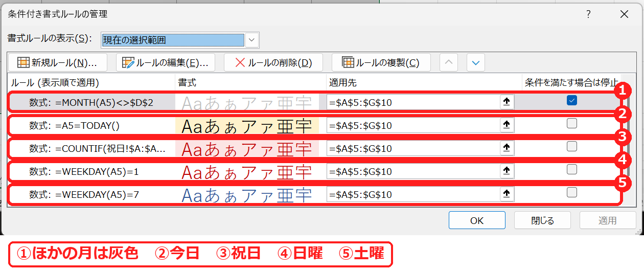Collapse range picker for MONTH rule
Viewport: 644px width, 271px height.
(x=507, y=102)
